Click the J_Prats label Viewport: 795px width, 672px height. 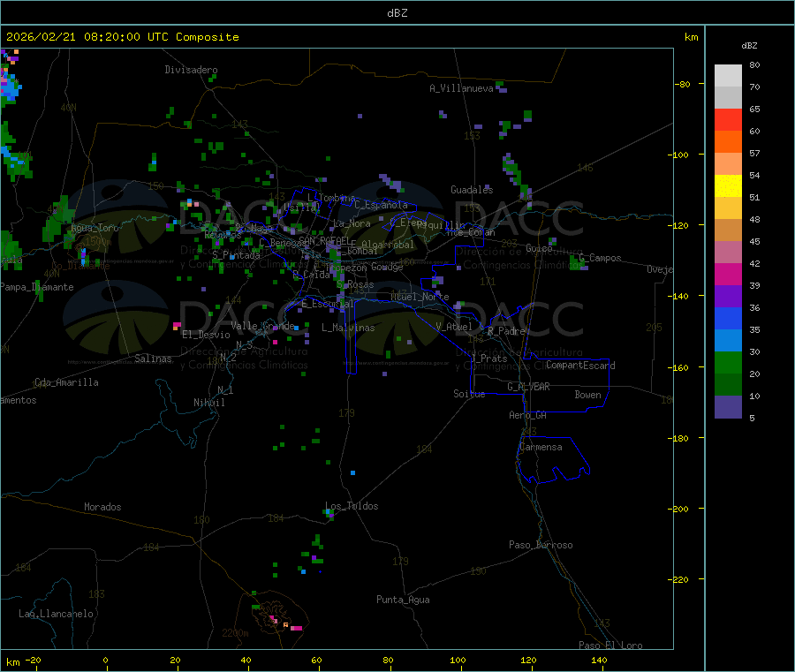click(x=489, y=359)
